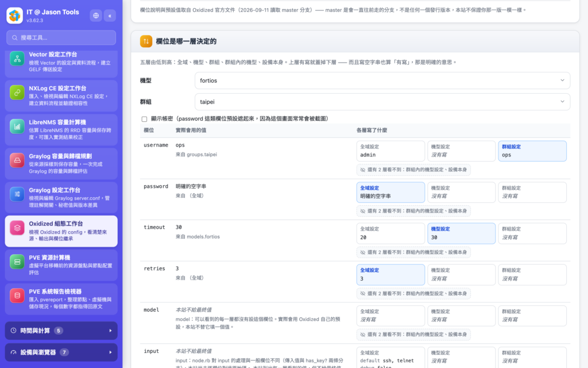Click the model field name
588x368 pixels.
click(x=152, y=310)
